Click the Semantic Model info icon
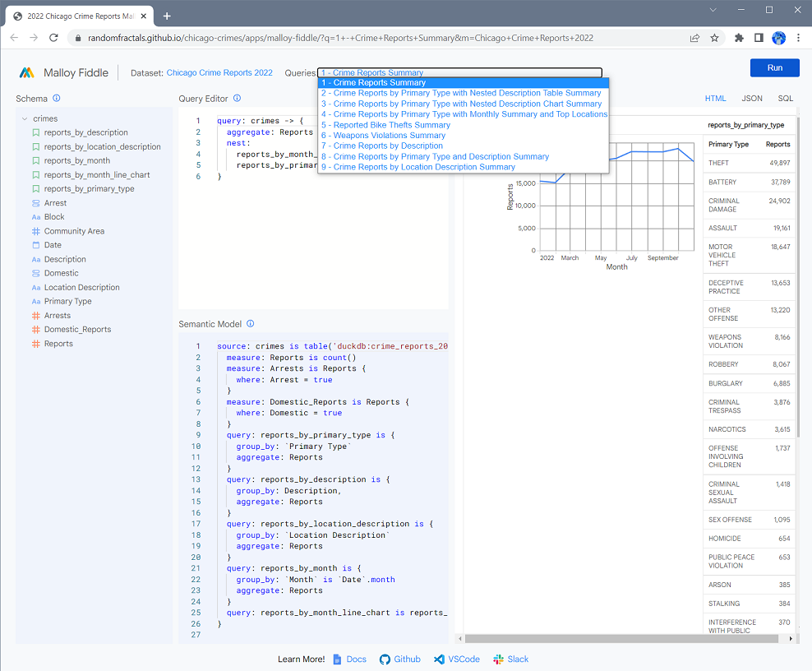 (250, 324)
